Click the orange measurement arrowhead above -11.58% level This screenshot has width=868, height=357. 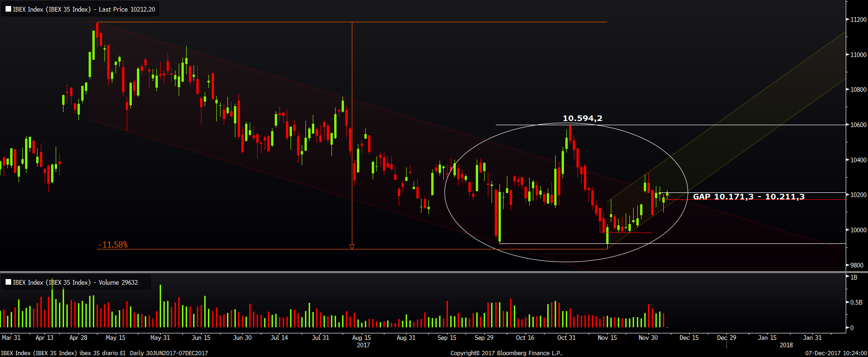352,247
